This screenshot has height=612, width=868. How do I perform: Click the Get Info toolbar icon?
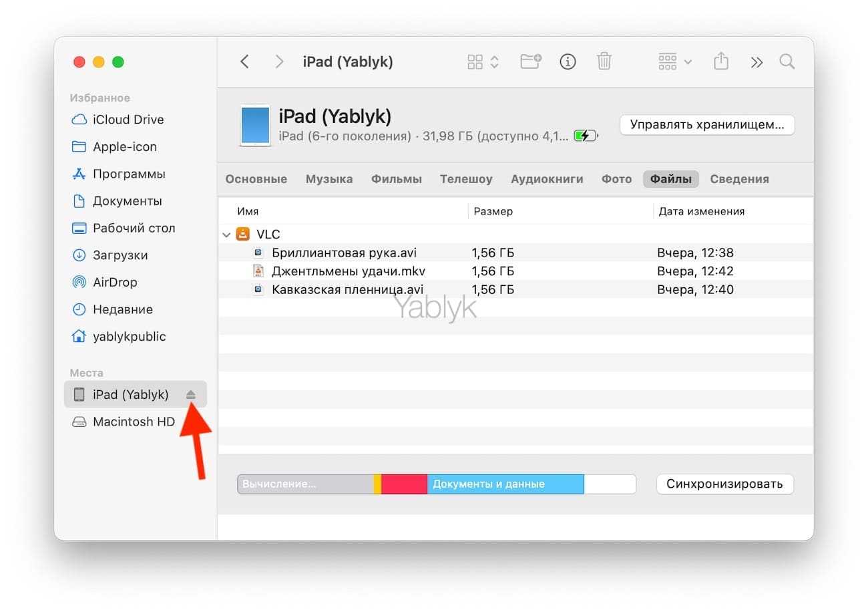tap(568, 62)
